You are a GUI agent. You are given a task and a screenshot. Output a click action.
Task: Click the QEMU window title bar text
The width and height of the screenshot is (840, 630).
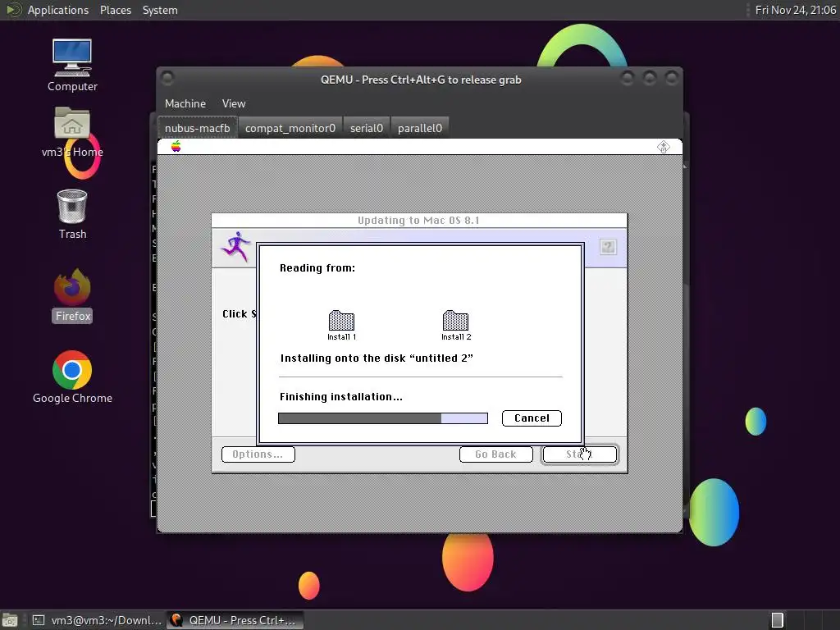421,80
